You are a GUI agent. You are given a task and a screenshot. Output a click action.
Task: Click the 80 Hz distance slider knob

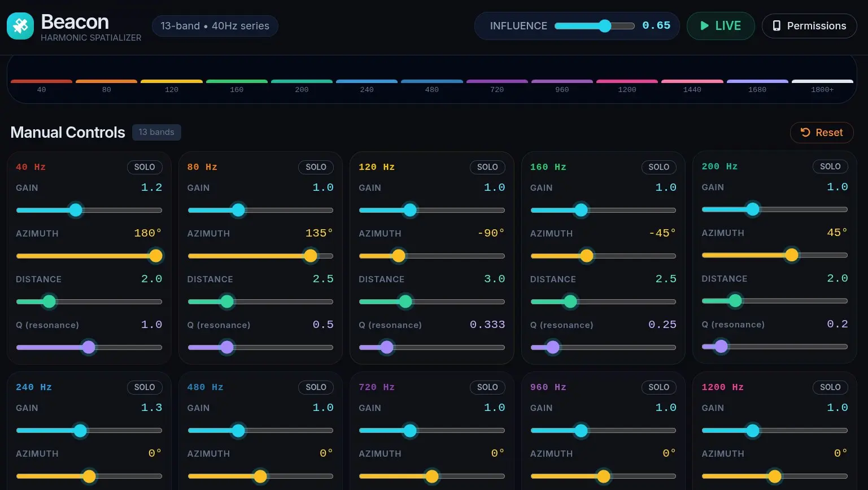[x=227, y=302]
